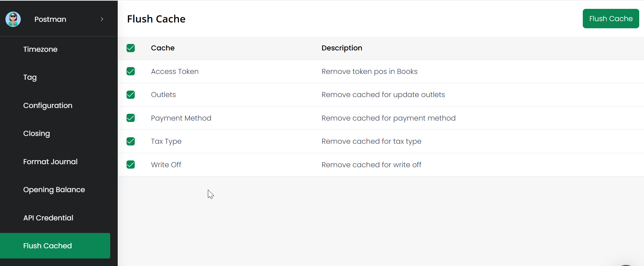Open the Configuration settings menu
Image resolution: width=644 pixels, height=266 pixels.
48,106
